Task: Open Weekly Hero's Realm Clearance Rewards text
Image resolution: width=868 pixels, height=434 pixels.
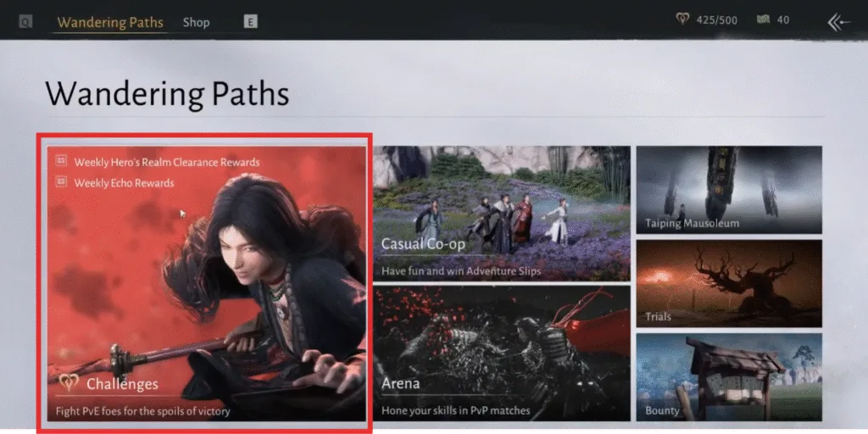Action: click(x=166, y=162)
